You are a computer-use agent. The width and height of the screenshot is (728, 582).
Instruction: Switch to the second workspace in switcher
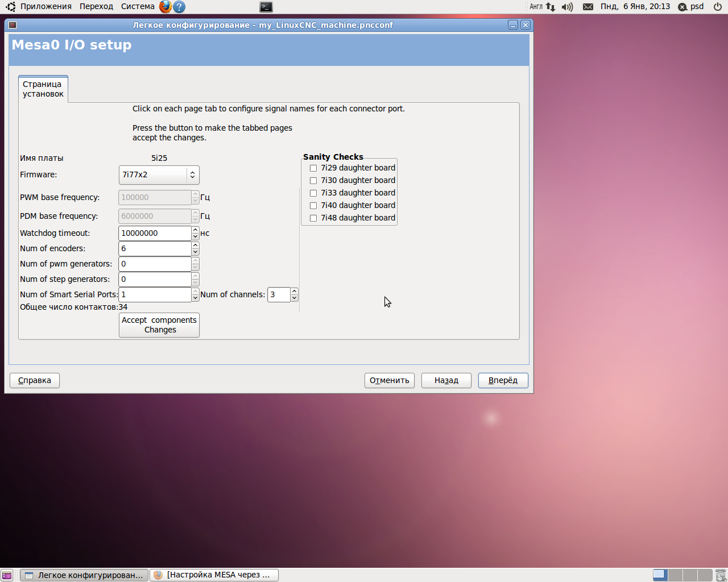click(x=675, y=575)
